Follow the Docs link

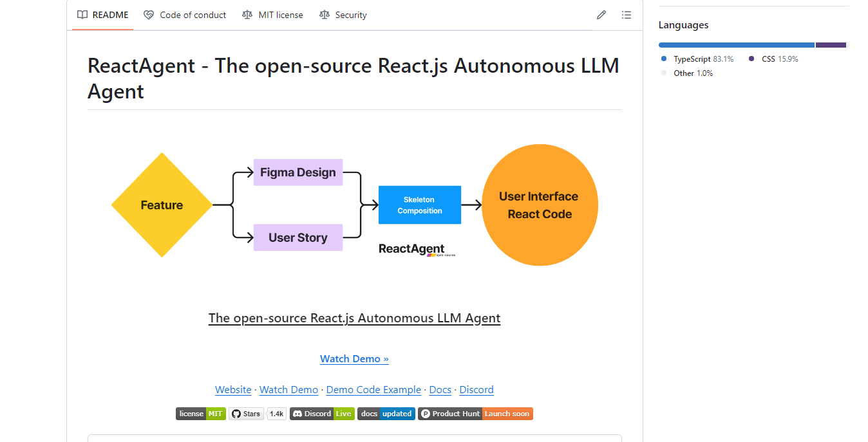(x=440, y=389)
